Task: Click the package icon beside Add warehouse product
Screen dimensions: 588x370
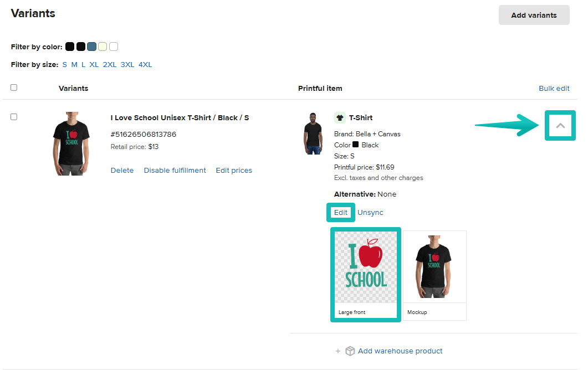Action: click(350, 351)
